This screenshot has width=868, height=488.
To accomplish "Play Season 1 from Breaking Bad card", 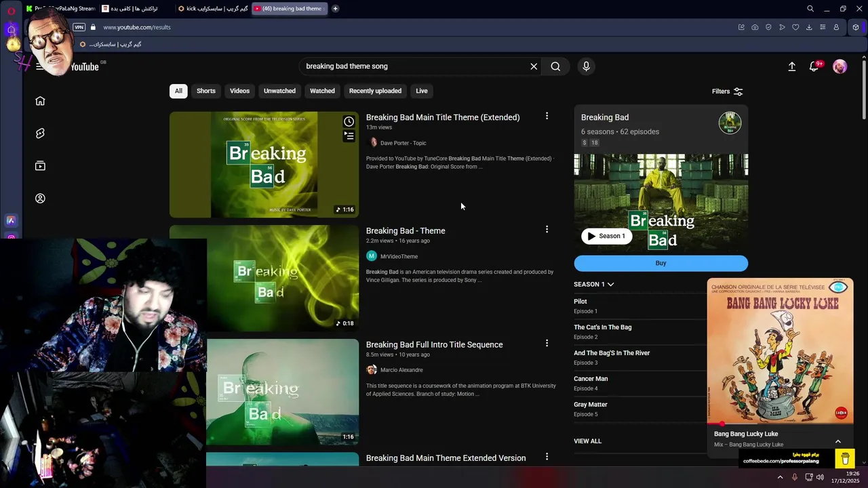I will [x=606, y=236].
